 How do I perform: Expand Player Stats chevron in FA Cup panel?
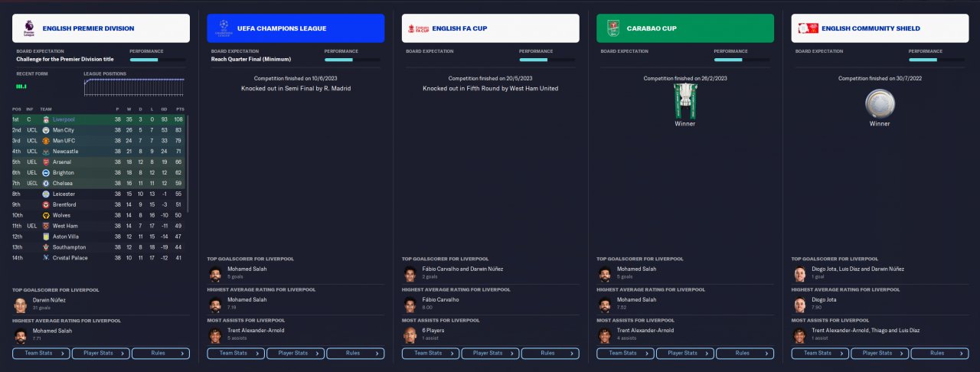(x=513, y=353)
